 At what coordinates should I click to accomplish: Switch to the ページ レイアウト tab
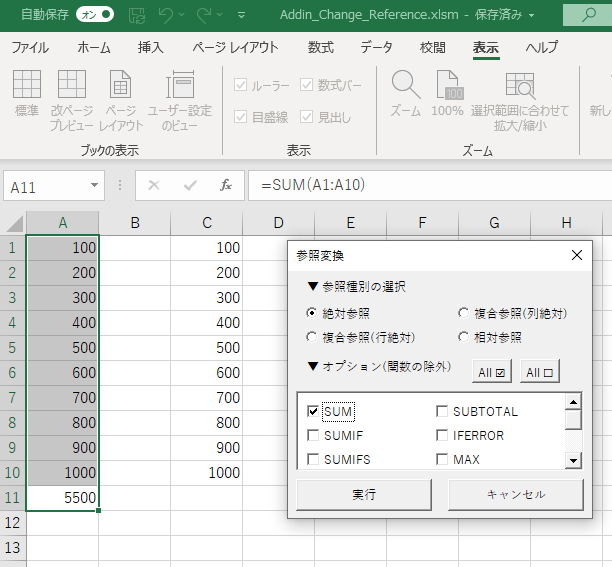coord(235,48)
